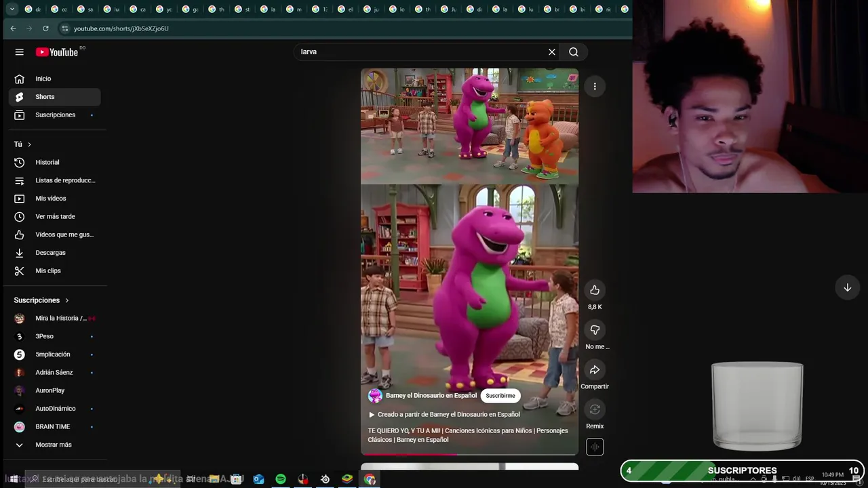Open the 5mplicación subscription
The width and height of the screenshot is (868, 488).
click(x=54, y=354)
